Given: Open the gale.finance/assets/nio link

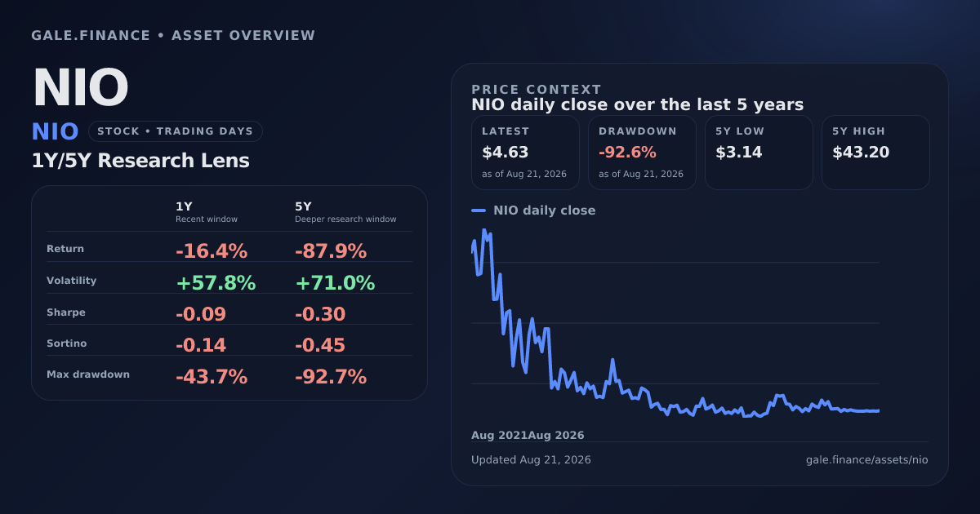Looking at the screenshot, I should (x=866, y=460).
